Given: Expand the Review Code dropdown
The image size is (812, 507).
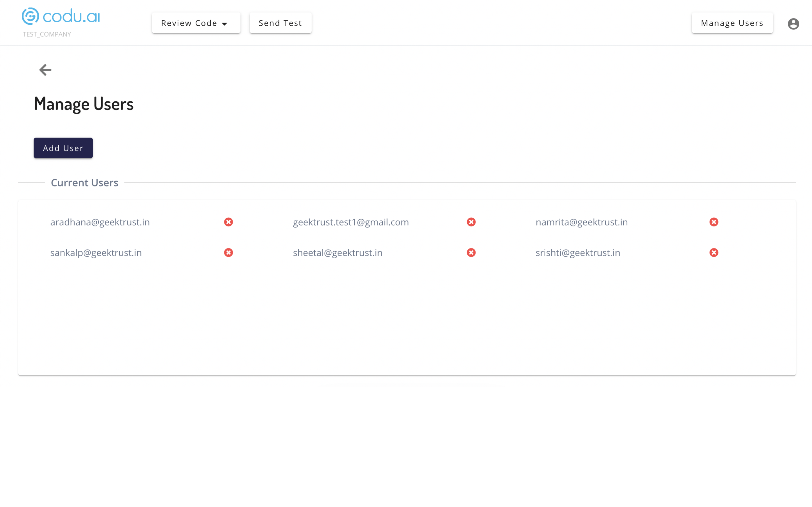Looking at the screenshot, I should (x=196, y=23).
